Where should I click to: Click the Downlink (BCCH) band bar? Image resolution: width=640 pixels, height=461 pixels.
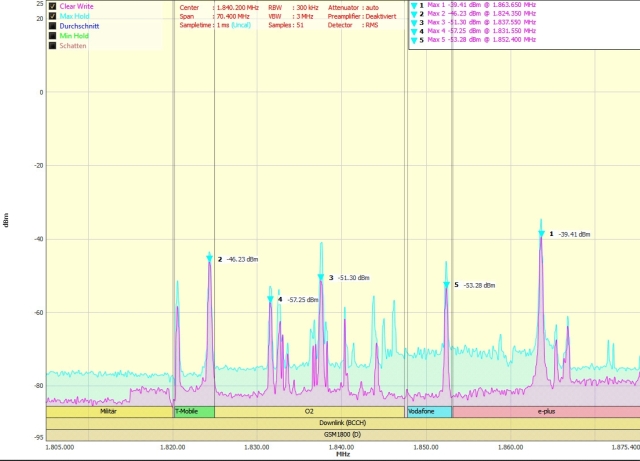click(342, 423)
